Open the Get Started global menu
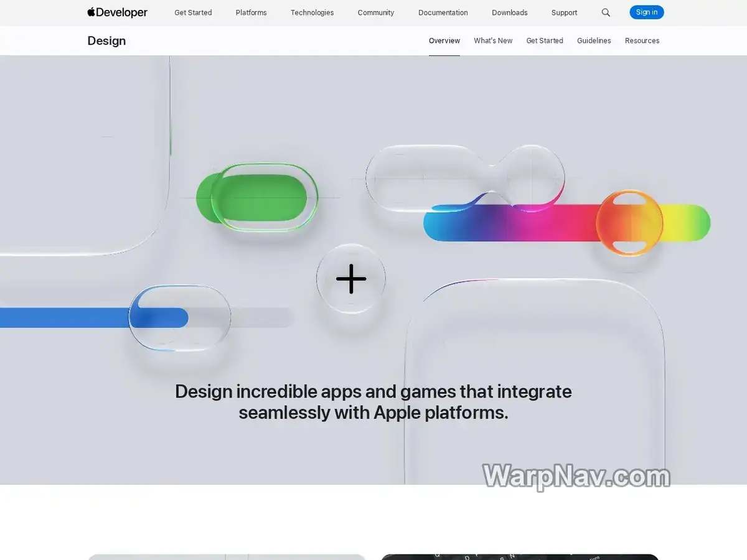The width and height of the screenshot is (747, 560). pos(193,12)
